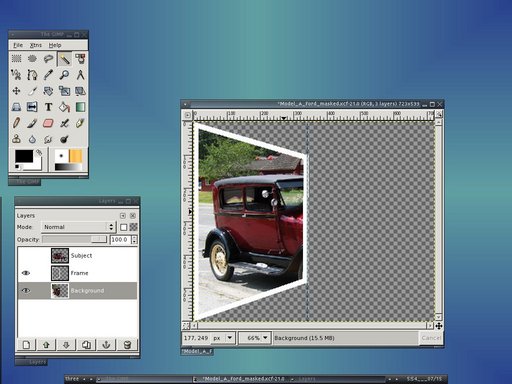512x384 pixels.
Task: Select the Measure compass tool
Action: (80, 75)
